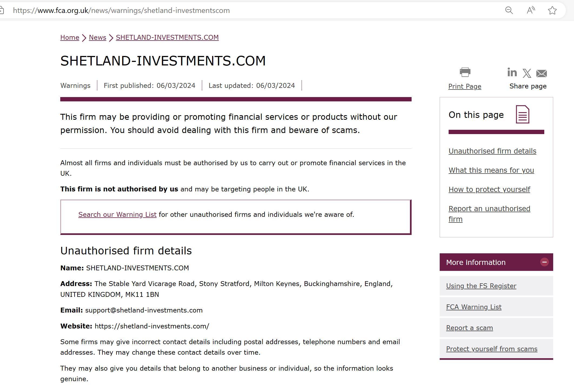Click the document icon beside On this page
This screenshot has width=574, height=392.
click(x=523, y=114)
